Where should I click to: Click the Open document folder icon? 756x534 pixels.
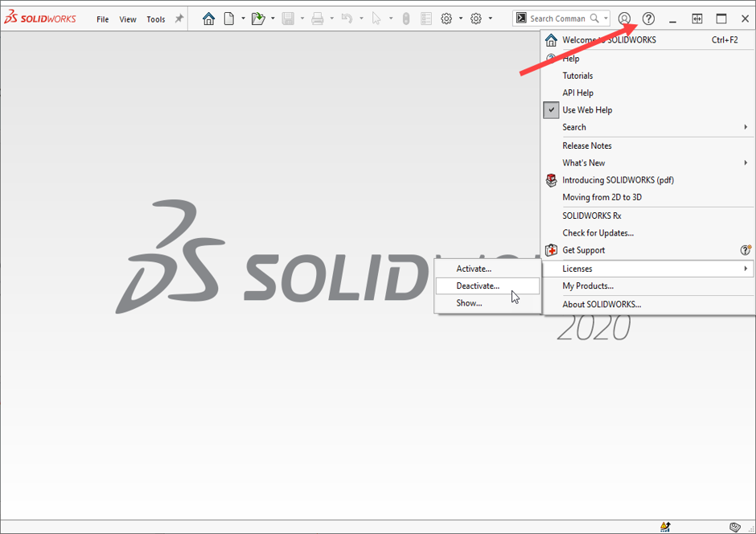point(258,18)
